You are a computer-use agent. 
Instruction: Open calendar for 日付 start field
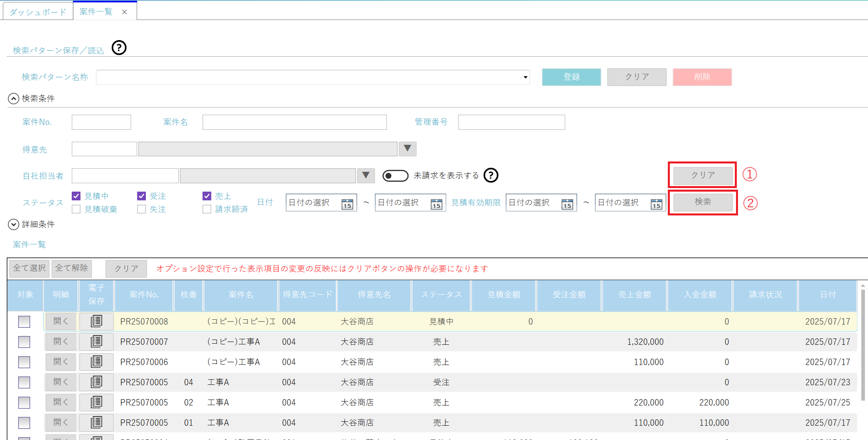[347, 204]
